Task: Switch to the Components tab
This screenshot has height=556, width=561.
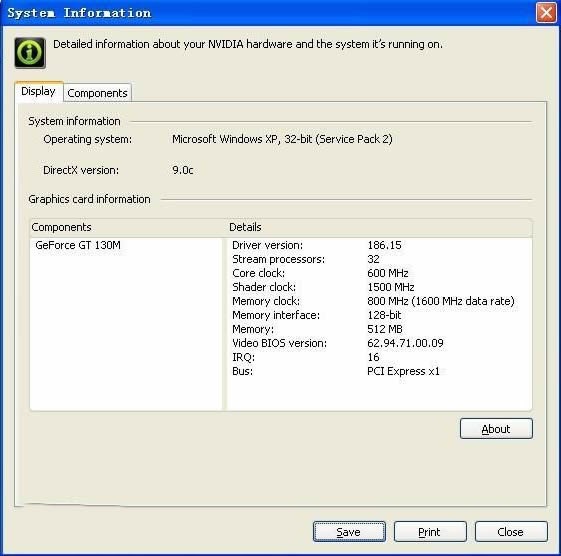Action: click(x=97, y=93)
